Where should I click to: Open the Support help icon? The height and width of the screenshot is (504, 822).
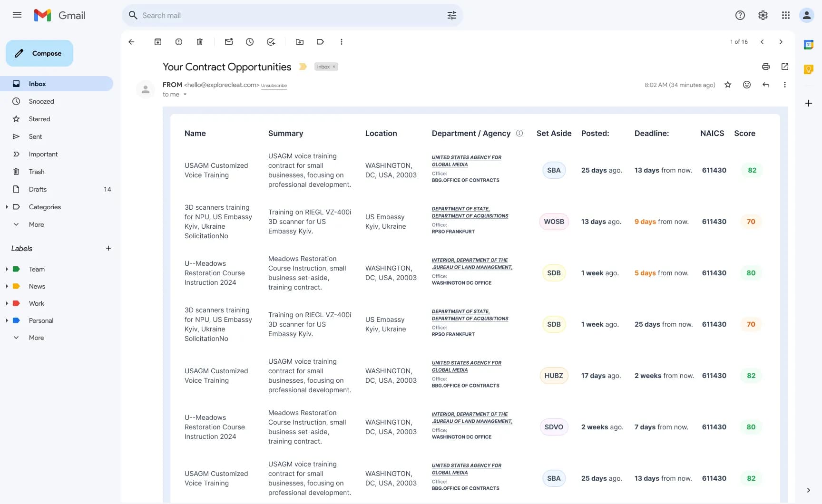tap(740, 15)
